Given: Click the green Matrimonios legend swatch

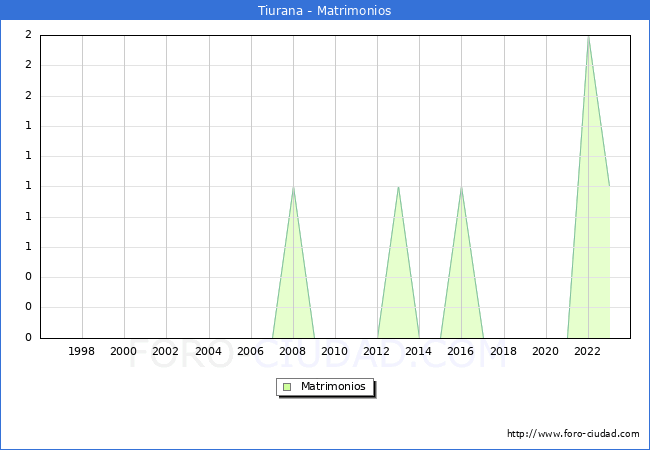Looking at the screenshot, I should [287, 387].
